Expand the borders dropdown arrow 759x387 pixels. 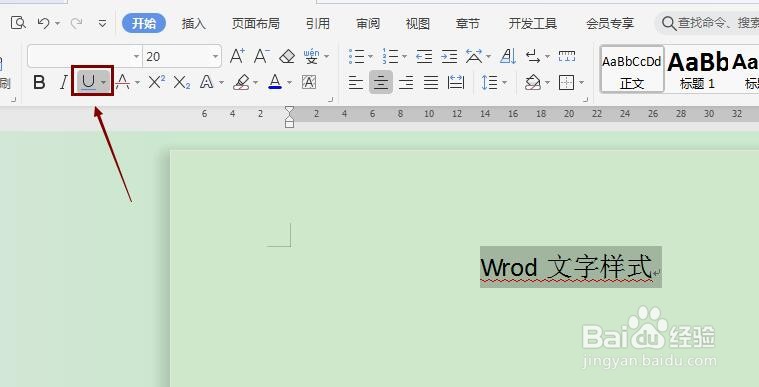tap(581, 83)
